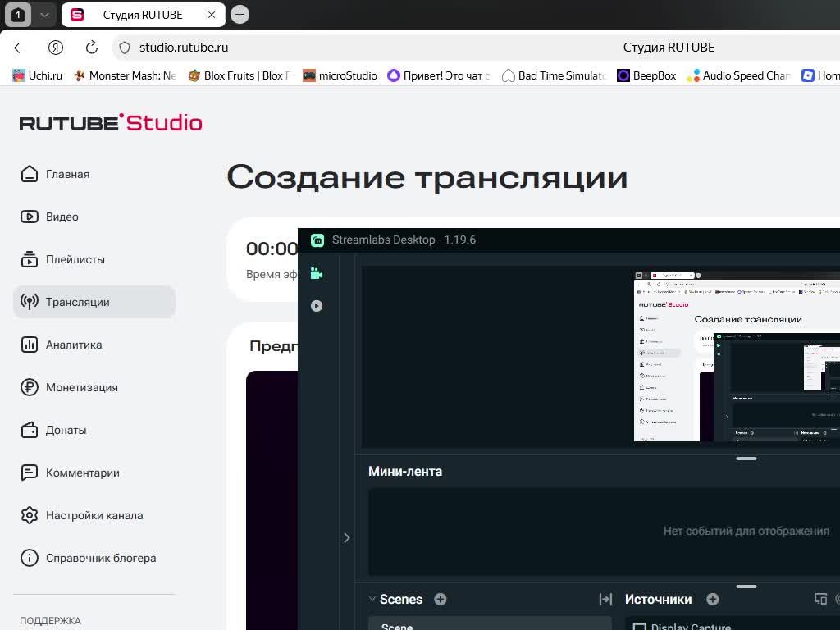Open the BeepBox bookmark
The height and width of the screenshot is (630, 840).
(646, 75)
